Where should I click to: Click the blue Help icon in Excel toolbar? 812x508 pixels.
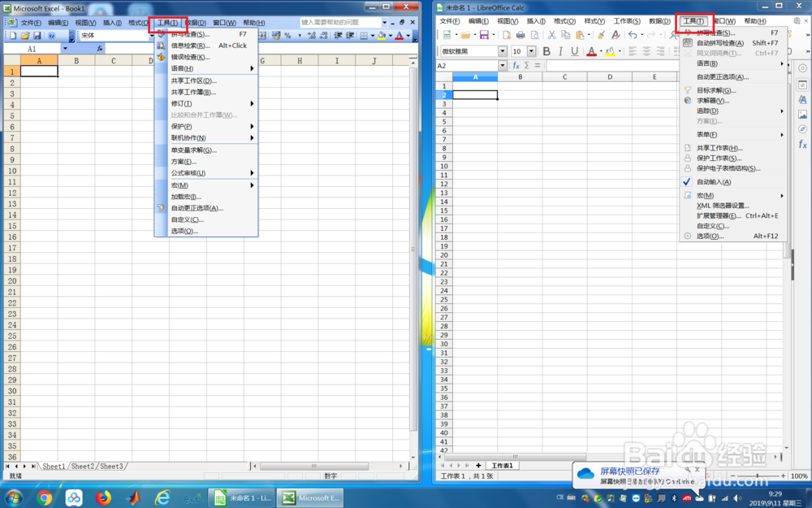51,35
